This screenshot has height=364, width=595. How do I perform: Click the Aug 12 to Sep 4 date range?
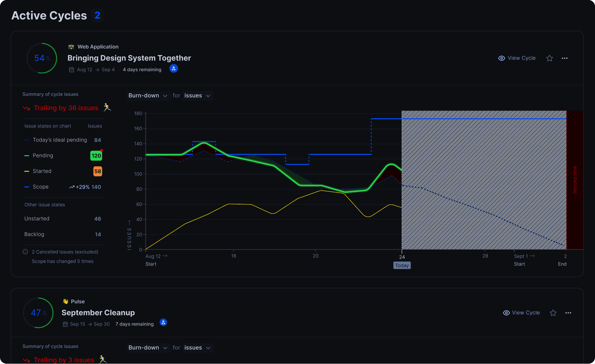pyautogui.click(x=96, y=70)
